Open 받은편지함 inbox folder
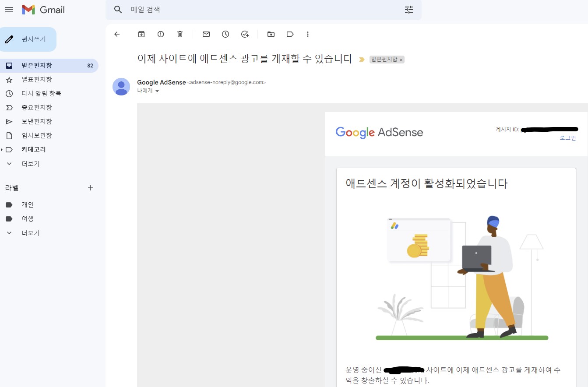The width and height of the screenshot is (588, 387). [x=49, y=66]
